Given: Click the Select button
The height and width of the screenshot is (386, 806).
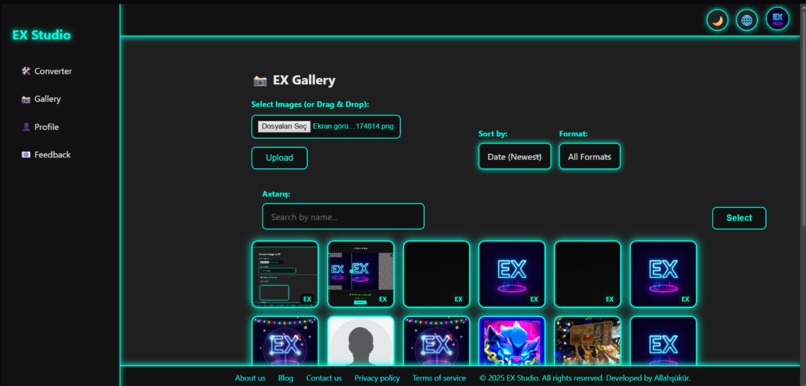Looking at the screenshot, I should pyautogui.click(x=739, y=218).
